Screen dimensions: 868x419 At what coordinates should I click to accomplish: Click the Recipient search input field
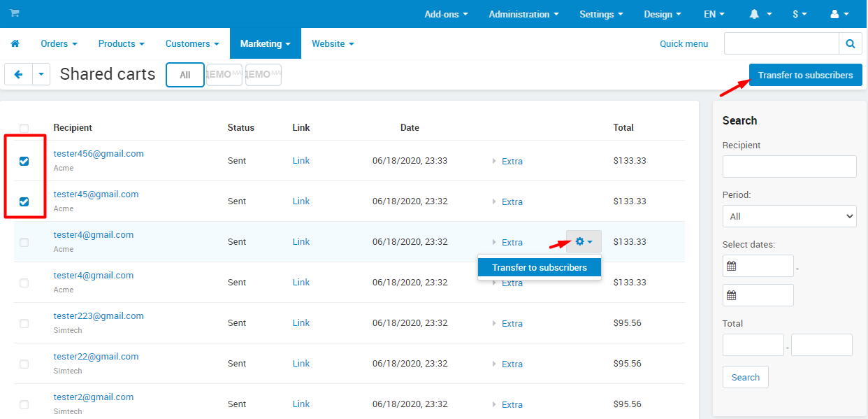point(789,166)
